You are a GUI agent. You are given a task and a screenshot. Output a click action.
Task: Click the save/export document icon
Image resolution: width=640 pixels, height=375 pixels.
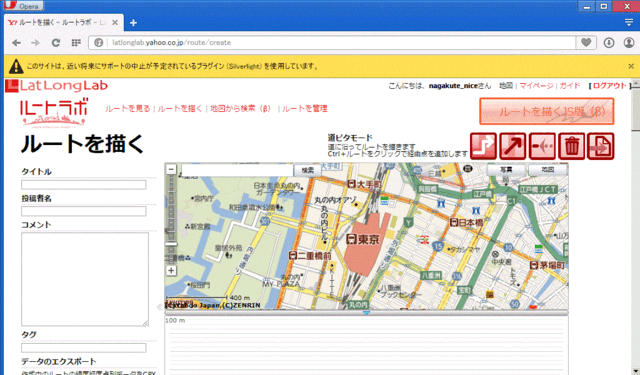click(x=601, y=146)
